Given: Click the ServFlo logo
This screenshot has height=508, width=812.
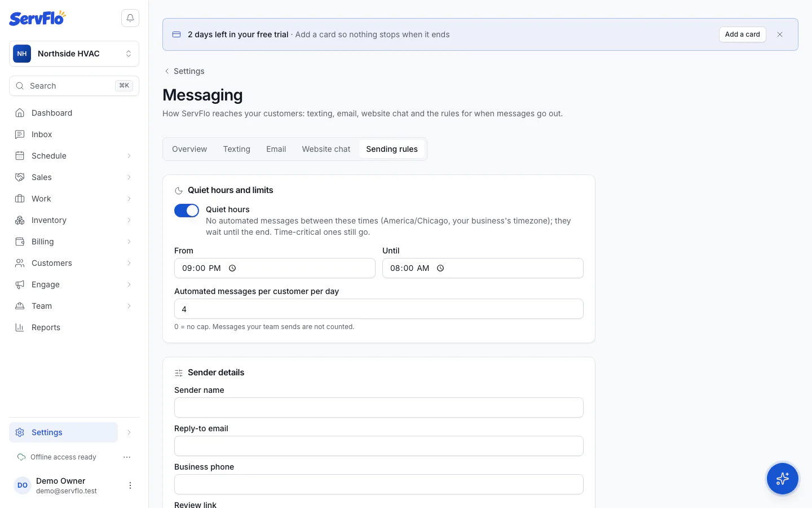Looking at the screenshot, I should 37,18.
